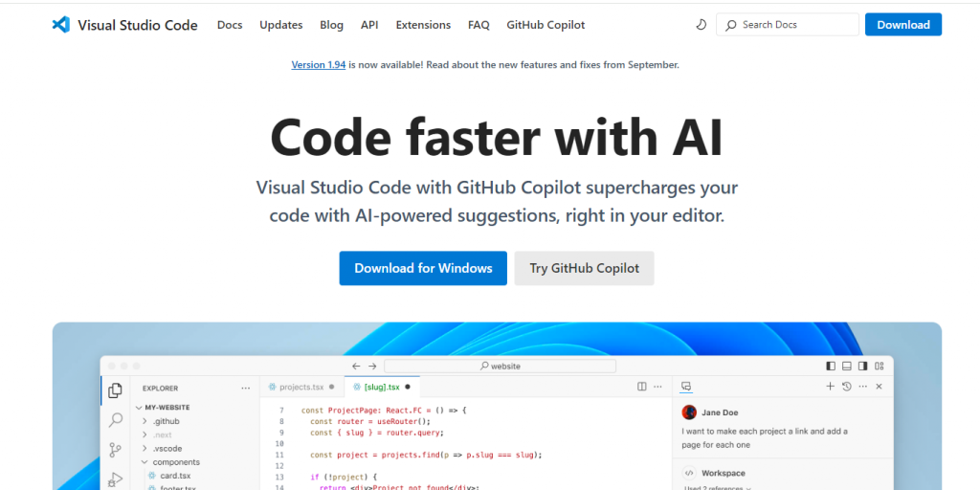Click the website command center search box
This screenshot has width=980, height=490.
500,367
